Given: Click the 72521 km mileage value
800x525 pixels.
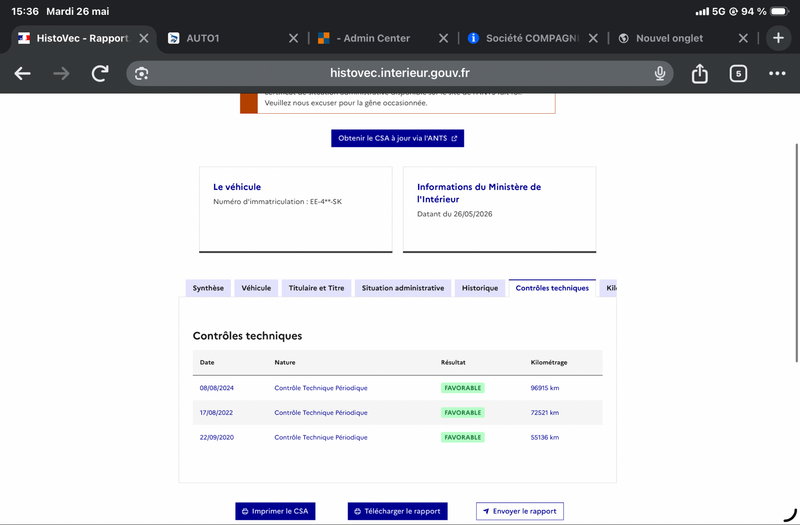Looking at the screenshot, I should (x=545, y=412).
